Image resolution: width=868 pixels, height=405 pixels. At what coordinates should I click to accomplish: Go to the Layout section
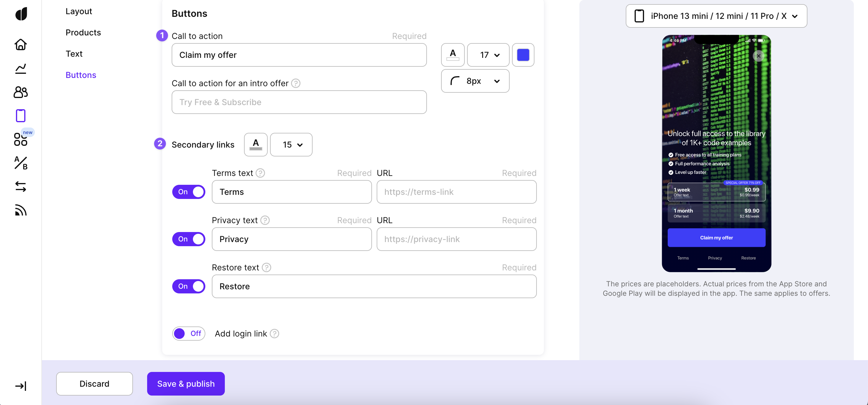click(79, 11)
